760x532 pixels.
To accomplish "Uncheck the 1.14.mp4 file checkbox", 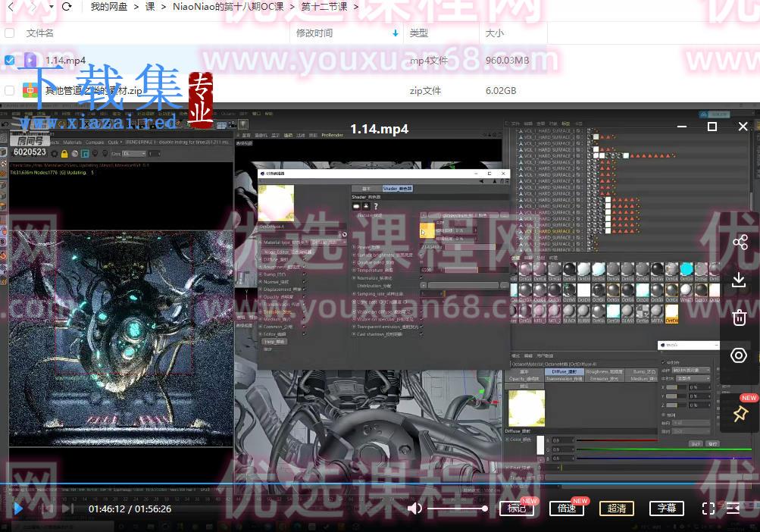I will pos(9,60).
